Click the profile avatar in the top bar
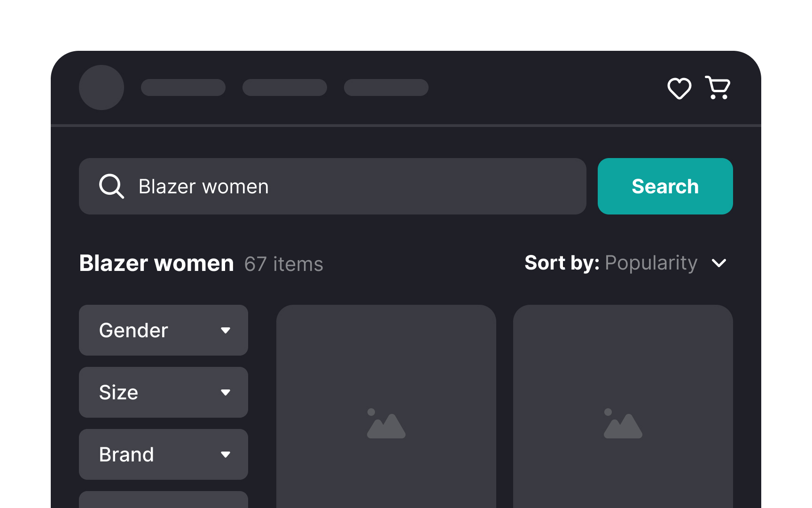812x508 pixels. (101, 87)
